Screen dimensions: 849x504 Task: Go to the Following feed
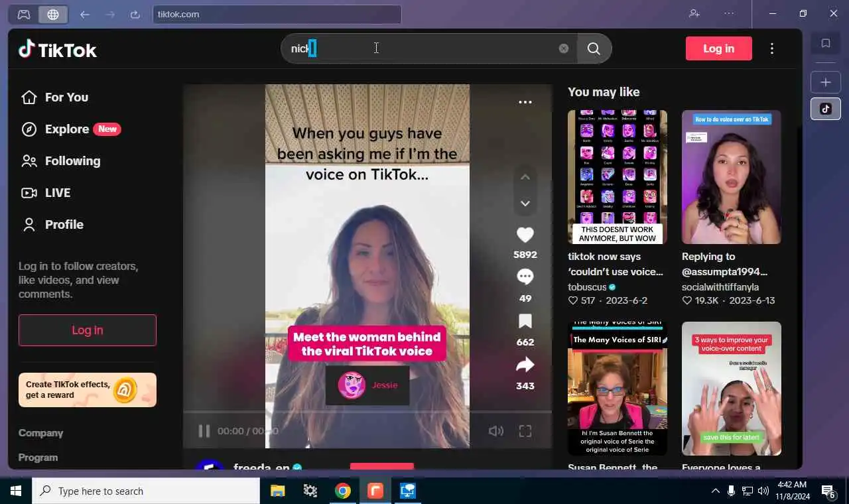(x=60, y=161)
